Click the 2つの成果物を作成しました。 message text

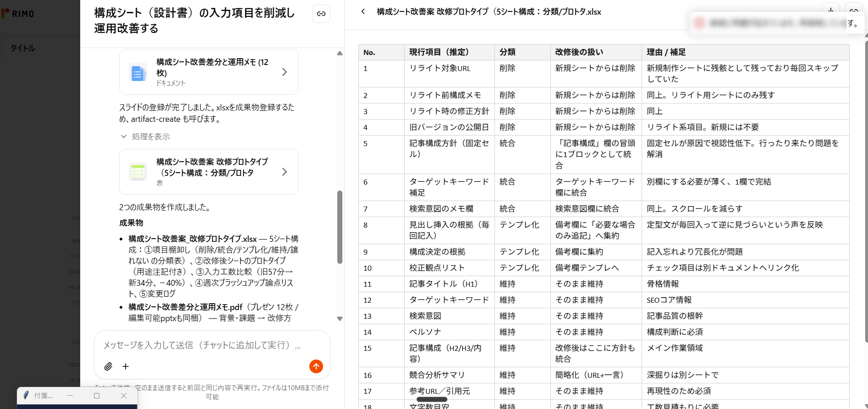[x=165, y=207]
